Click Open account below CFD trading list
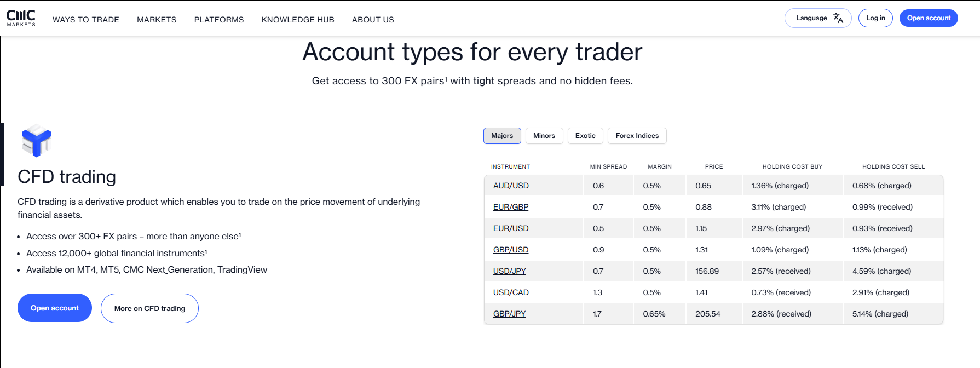 [55, 308]
